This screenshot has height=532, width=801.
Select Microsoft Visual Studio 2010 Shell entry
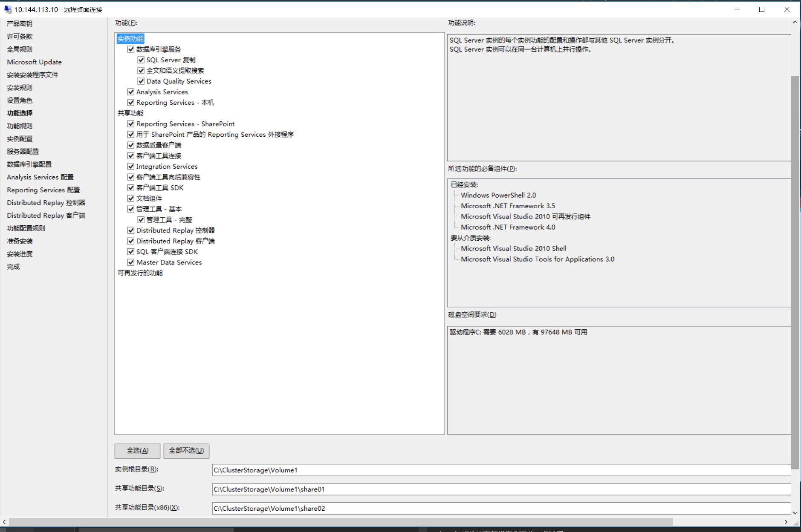point(513,249)
